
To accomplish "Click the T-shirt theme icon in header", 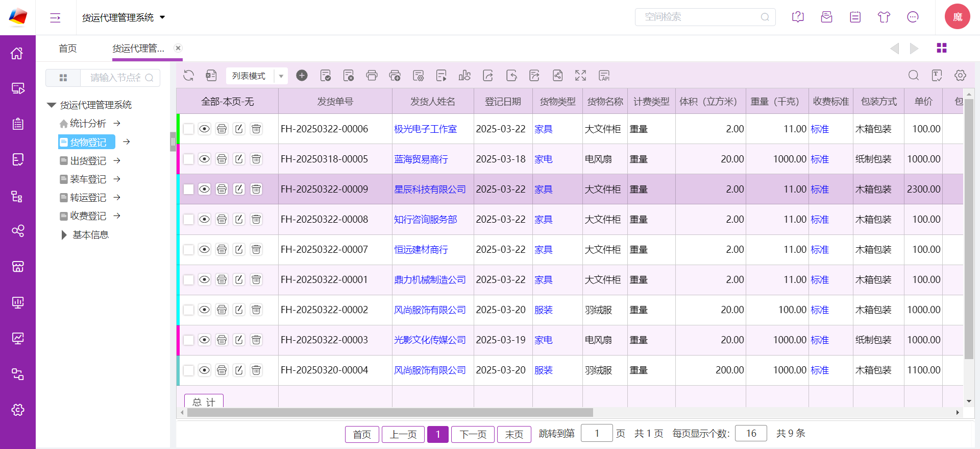I will pyautogui.click(x=884, y=17).
